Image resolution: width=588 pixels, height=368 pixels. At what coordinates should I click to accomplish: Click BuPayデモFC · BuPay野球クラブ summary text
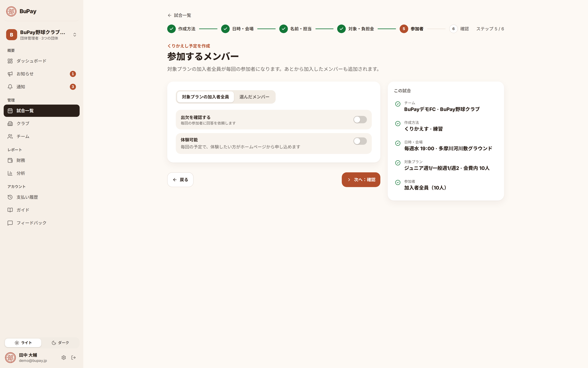(442, 109)
